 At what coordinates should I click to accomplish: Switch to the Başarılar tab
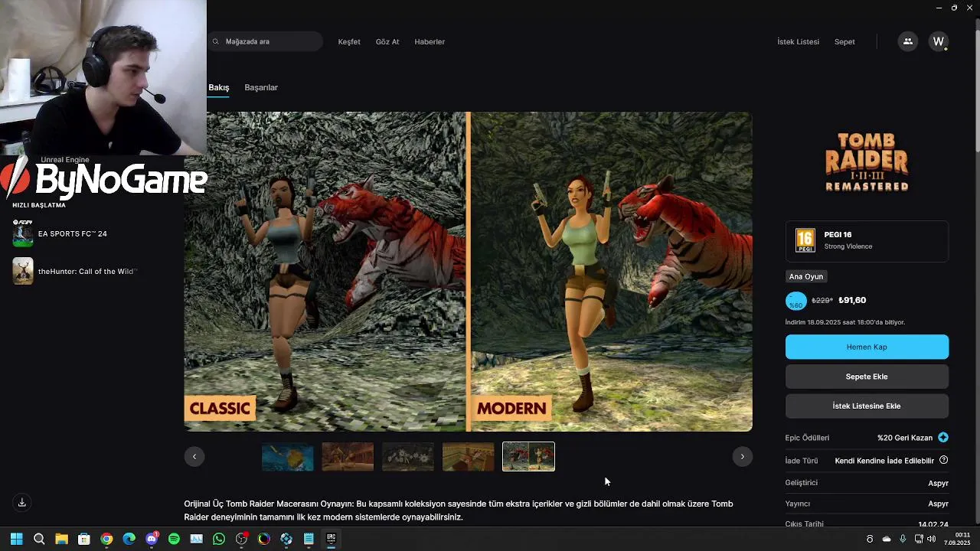261,87
